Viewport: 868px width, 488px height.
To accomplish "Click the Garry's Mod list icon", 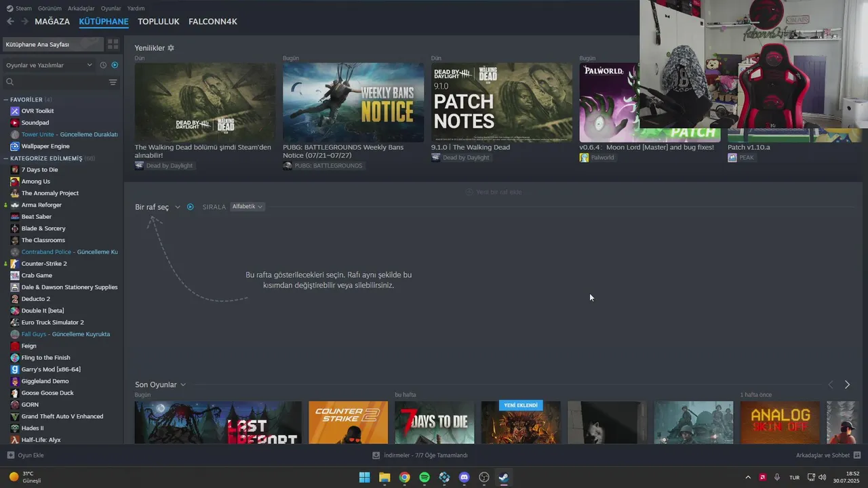I will click(15, 369).
